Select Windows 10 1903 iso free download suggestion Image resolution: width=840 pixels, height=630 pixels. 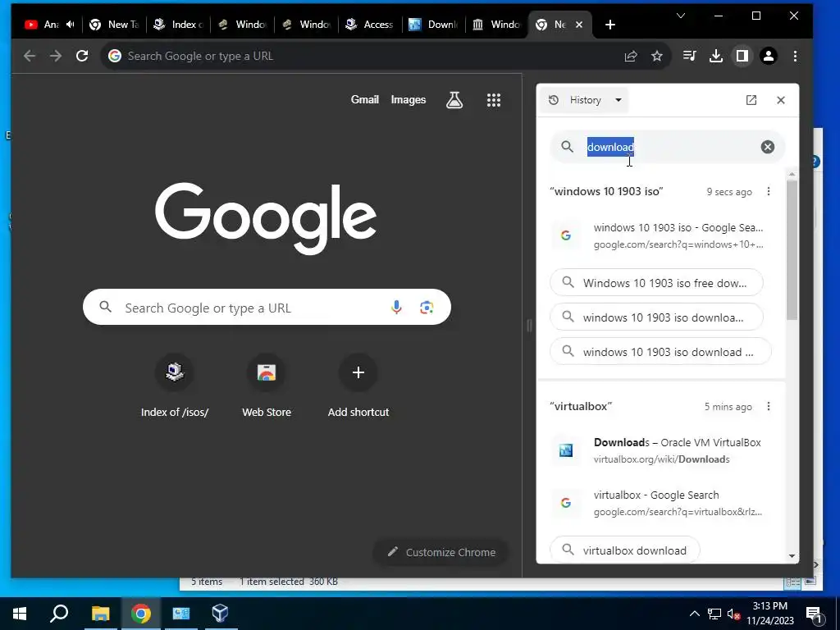tap(656, 283)
